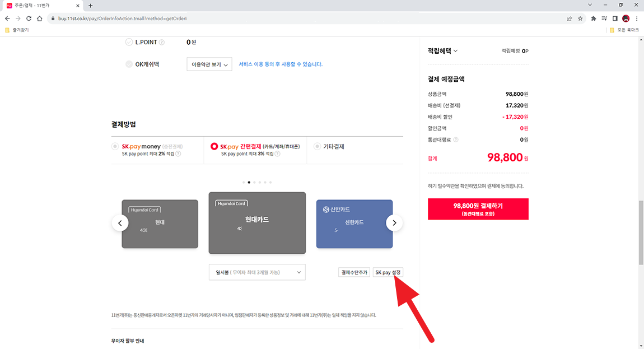Viewport: 644px width, 349px height.
Task: Click the browser profile avatar icon
Action: pyautogui.click(x=626, y=18)
